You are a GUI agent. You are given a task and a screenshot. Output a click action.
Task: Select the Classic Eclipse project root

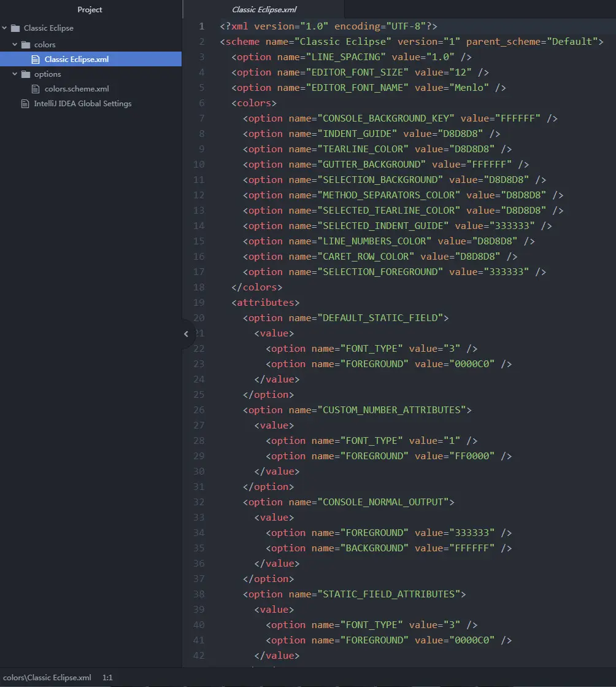coord(91,28)
